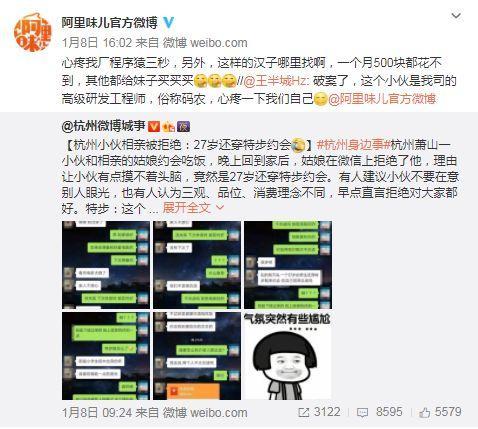Open the top-middle chat screenshot thumbnail
The height and width of the screenshot is (429, 478).
197,265
